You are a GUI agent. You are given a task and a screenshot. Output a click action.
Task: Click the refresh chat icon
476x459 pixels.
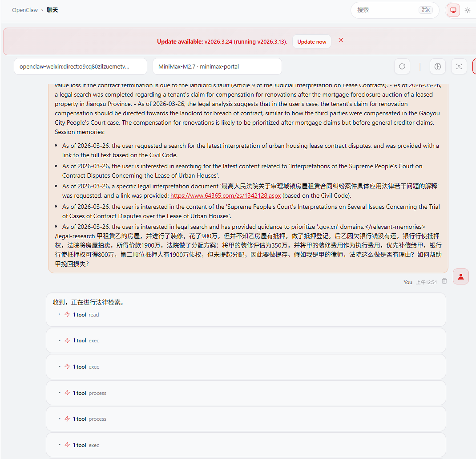(x=402, y=66)
